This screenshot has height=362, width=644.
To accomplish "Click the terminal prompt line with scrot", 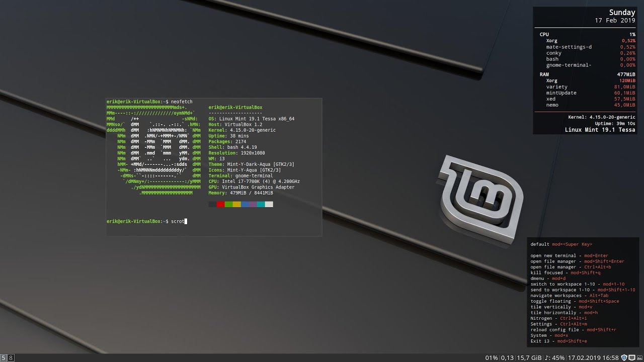I will [147, 221].
